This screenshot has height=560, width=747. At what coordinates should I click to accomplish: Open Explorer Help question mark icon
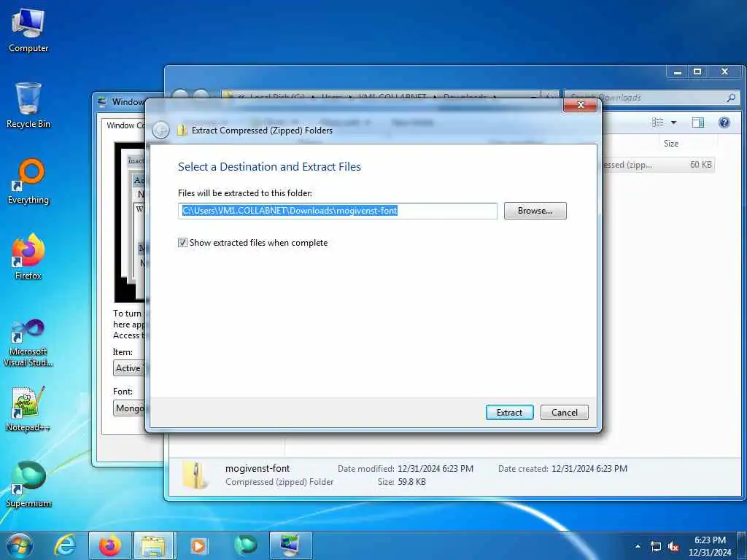pos(724,122)
